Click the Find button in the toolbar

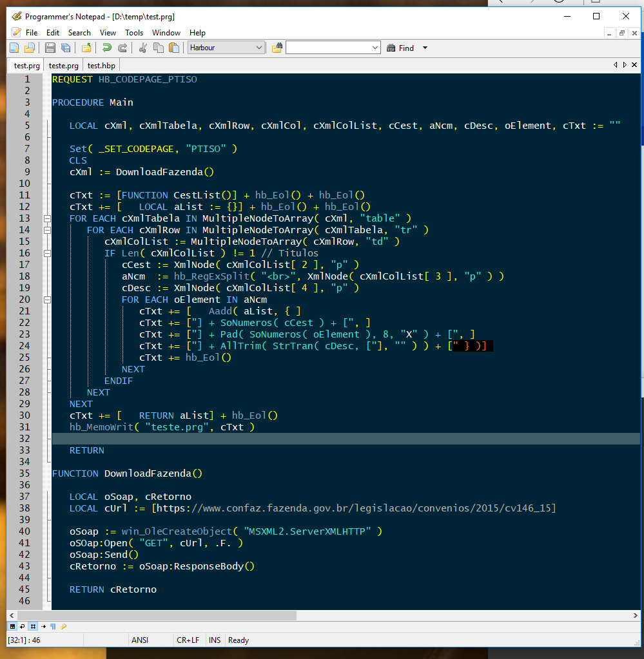pyautogui.click(x=400, y=48)
